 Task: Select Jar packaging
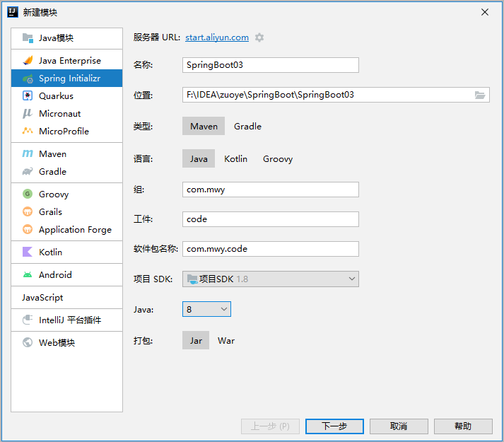click(x=196, y=340)
